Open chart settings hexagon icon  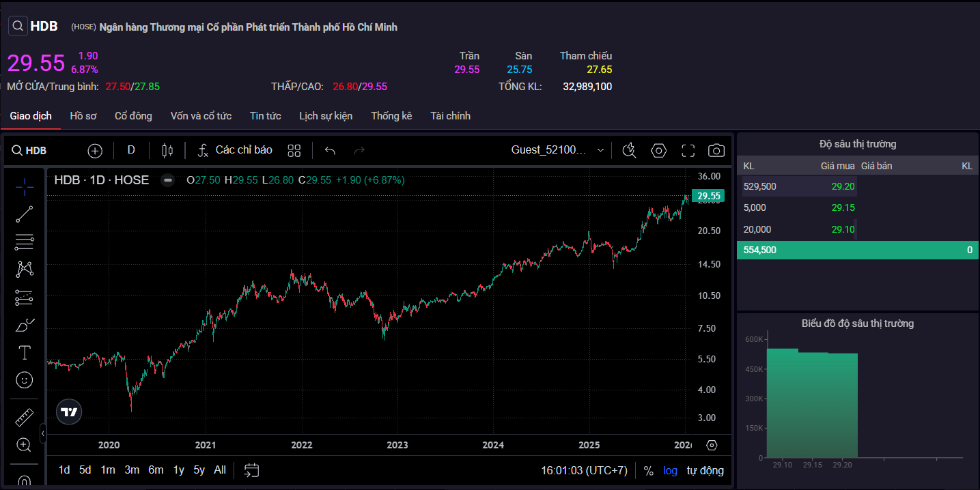(658, 150)
